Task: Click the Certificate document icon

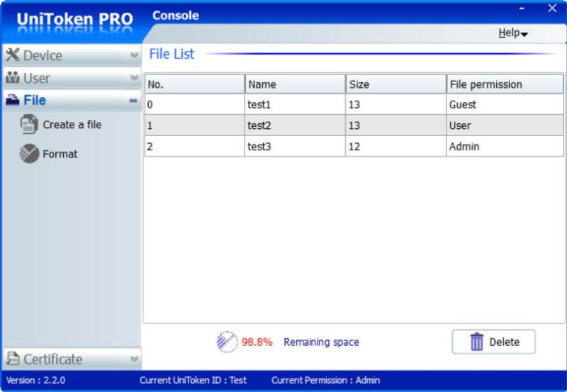Action: point(13,359)
